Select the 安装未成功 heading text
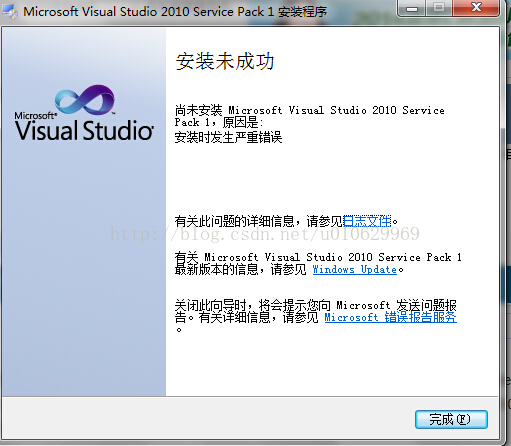Image resolution: width=511 pixels, height=446 pixels. (225, 62)
